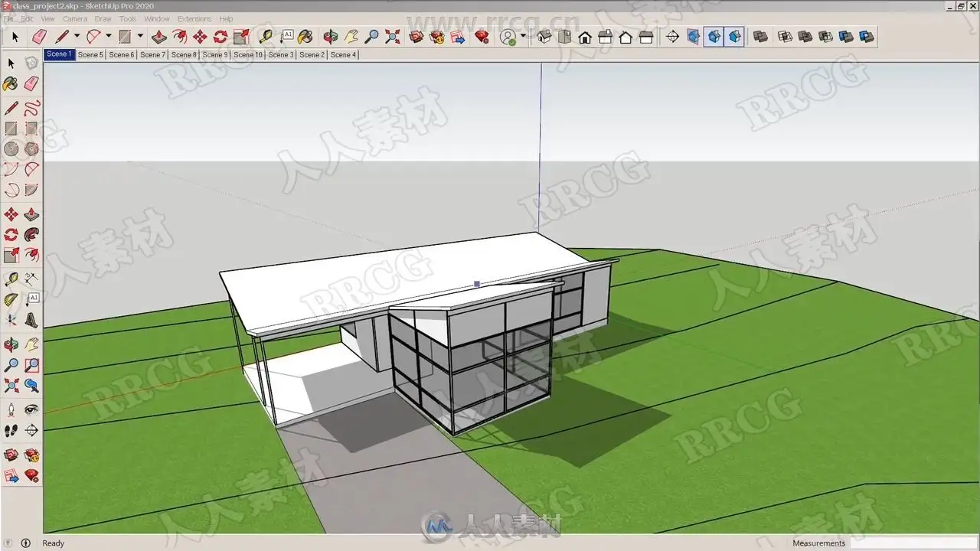The width and height of the screenshot is (980, 551).
Task: Select the Dimension tool
Action: coord(31,278)
